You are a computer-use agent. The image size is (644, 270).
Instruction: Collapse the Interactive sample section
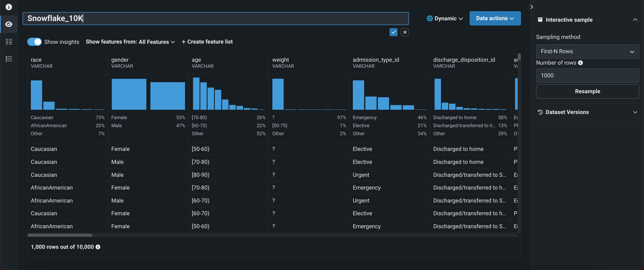click(635, 19)
